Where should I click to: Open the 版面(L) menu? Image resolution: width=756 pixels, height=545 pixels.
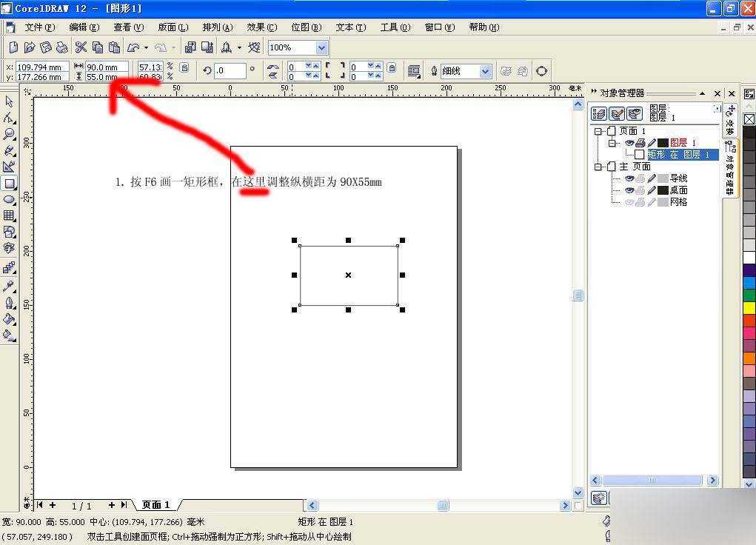click(x=173, y=27)
